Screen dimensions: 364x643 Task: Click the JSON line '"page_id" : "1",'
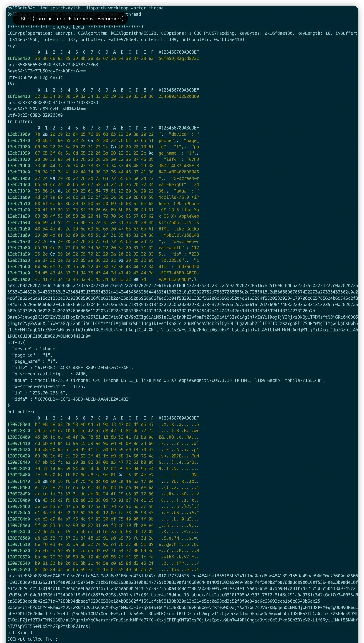[x=32, y=355]
